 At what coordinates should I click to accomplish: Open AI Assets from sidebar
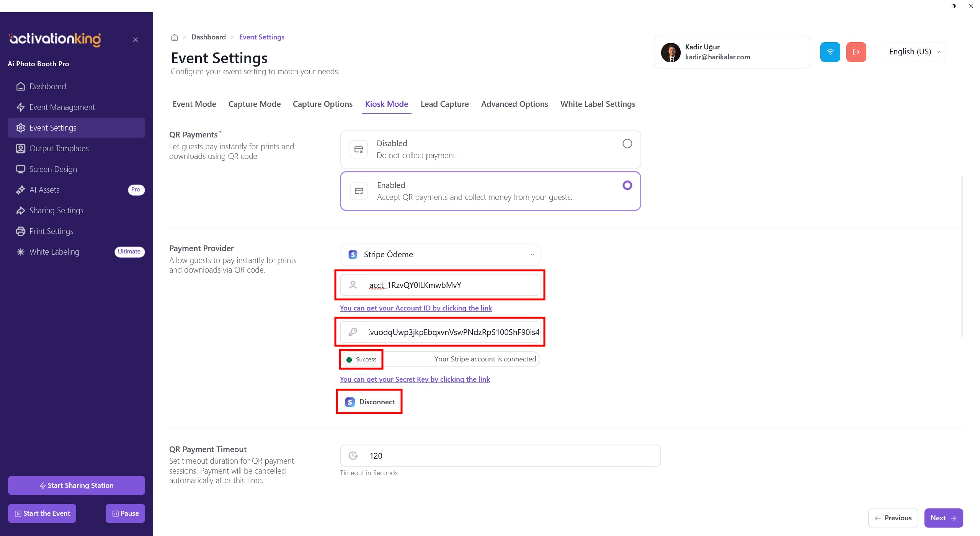click(x=44, y=190)
